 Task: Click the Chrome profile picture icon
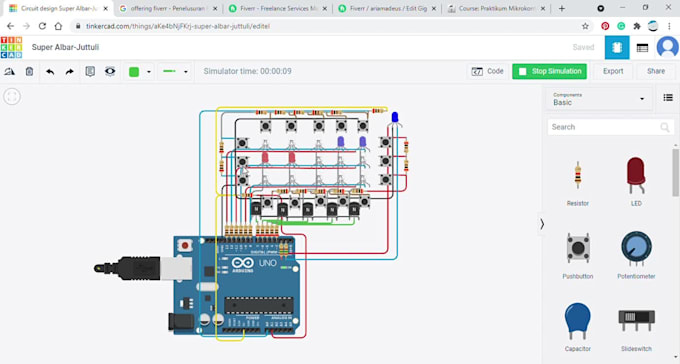coord(653,26)
